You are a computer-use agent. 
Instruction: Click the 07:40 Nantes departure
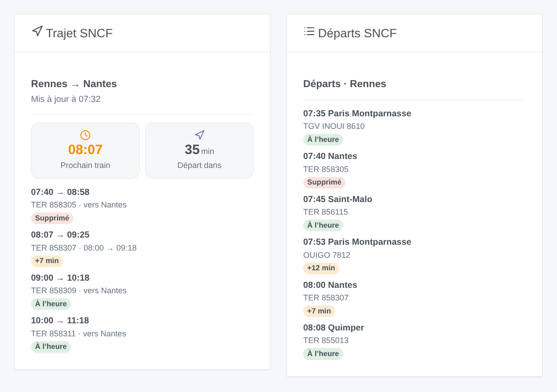(x=330, y=156)
